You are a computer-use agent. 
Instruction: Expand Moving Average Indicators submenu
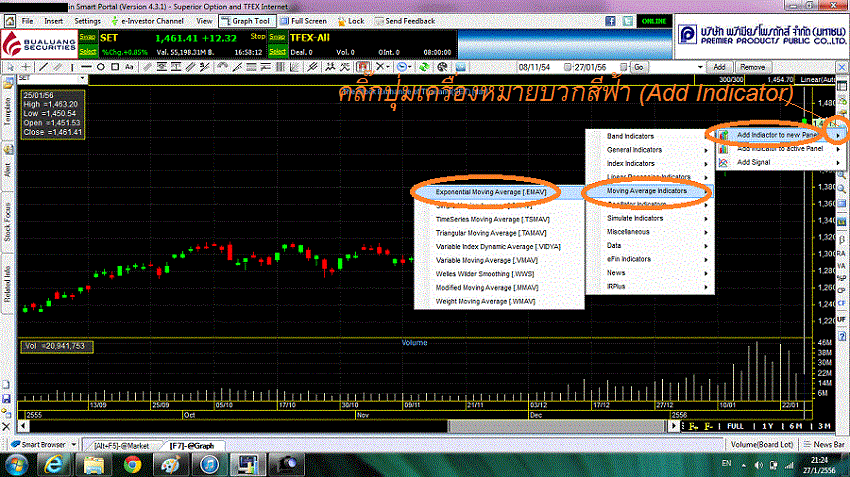649,191
